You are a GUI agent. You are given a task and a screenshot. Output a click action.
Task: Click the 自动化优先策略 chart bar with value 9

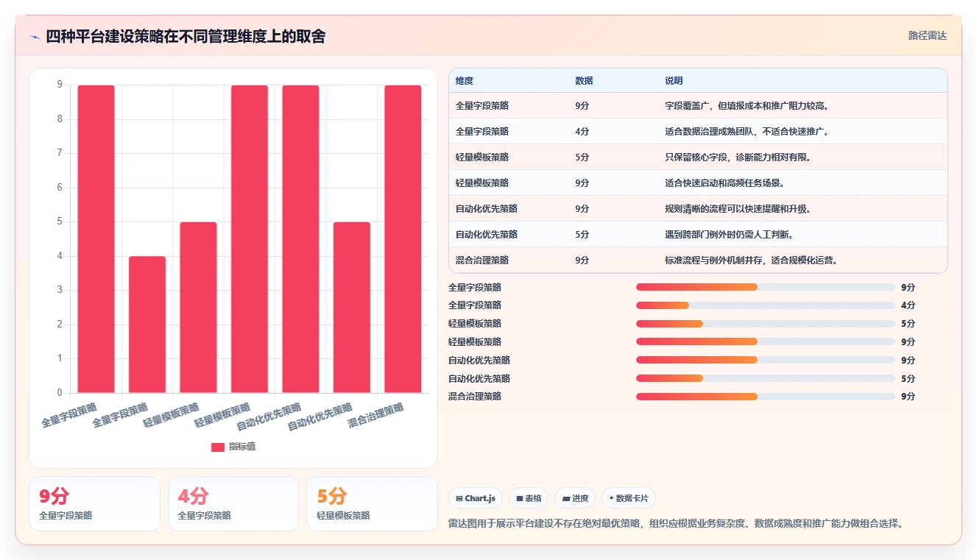click(300, 239)
